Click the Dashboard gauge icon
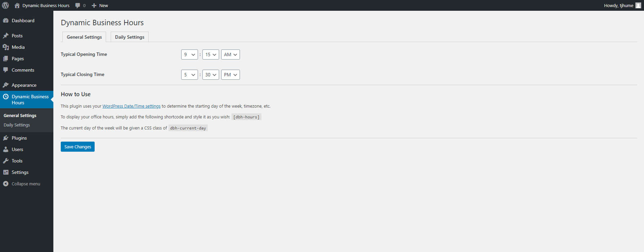Viewport: 644px width, 252px height. [x=6, y=20]
